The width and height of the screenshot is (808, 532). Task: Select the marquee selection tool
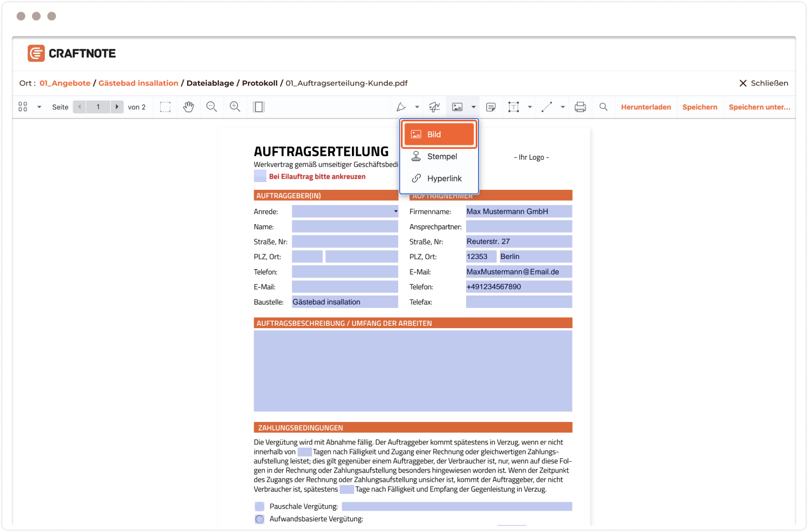pos(165,107)
